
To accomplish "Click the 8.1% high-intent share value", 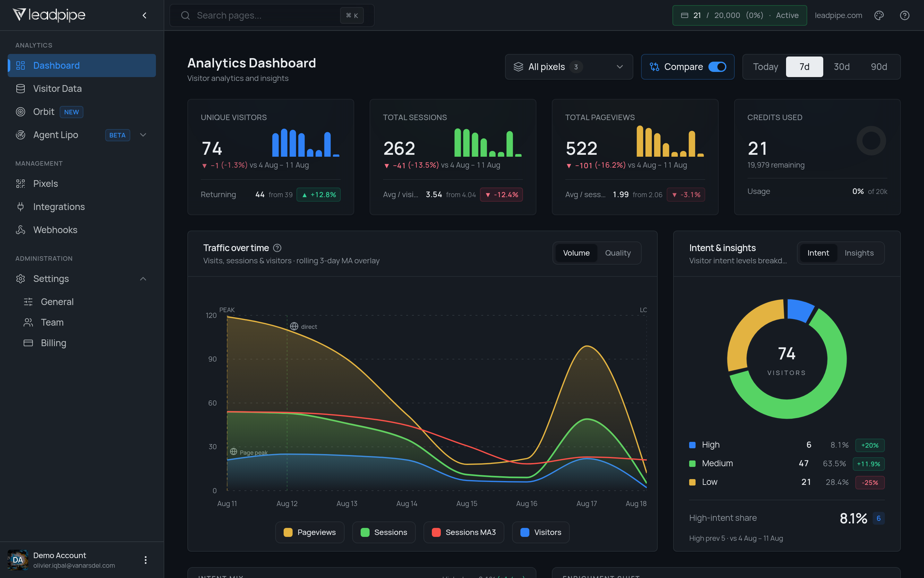I will (853, 518).
